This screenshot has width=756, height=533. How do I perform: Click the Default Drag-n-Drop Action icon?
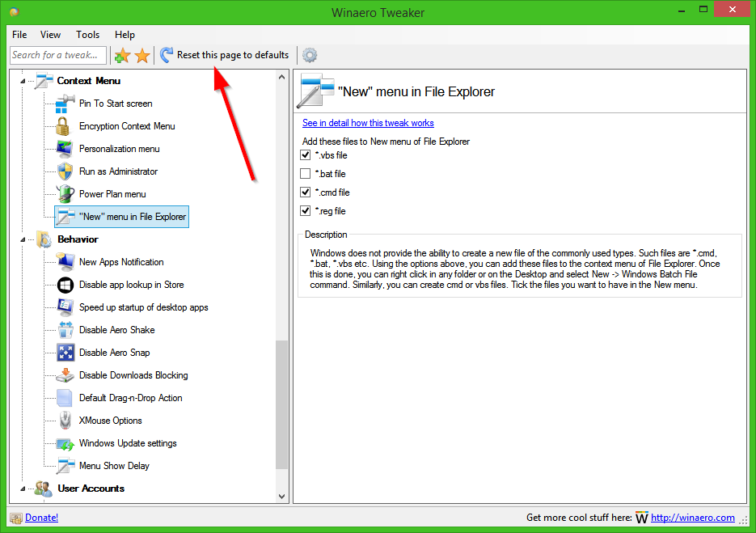click(64, 398)
